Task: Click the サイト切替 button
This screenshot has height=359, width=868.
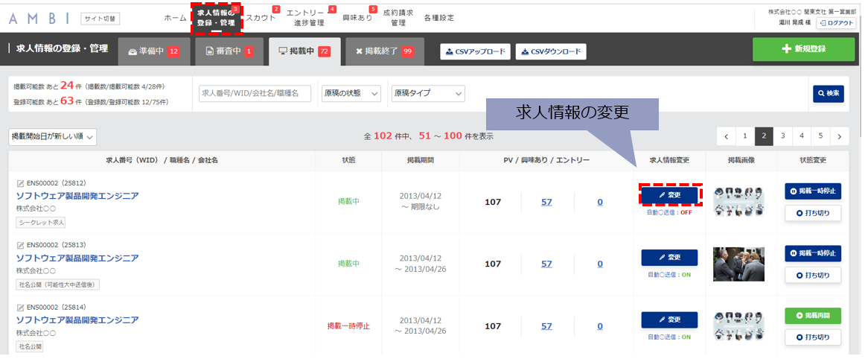Action: click(100, 19)
